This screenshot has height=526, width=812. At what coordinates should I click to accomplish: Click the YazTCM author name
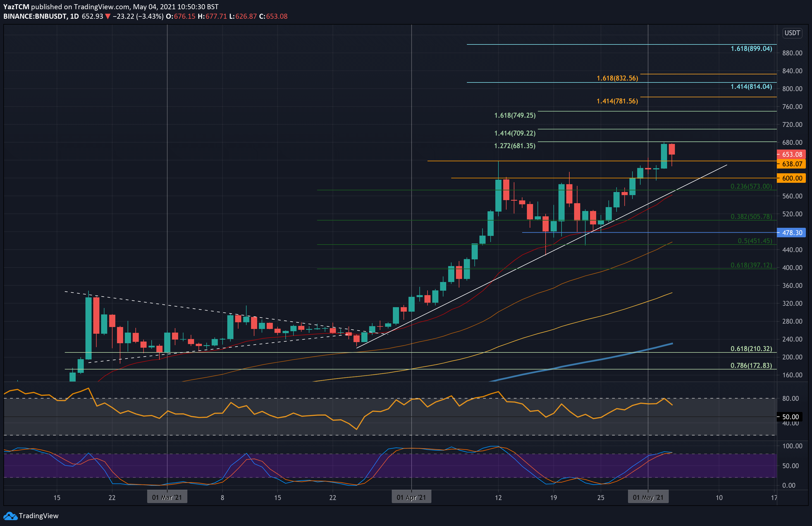pos(16,7)
